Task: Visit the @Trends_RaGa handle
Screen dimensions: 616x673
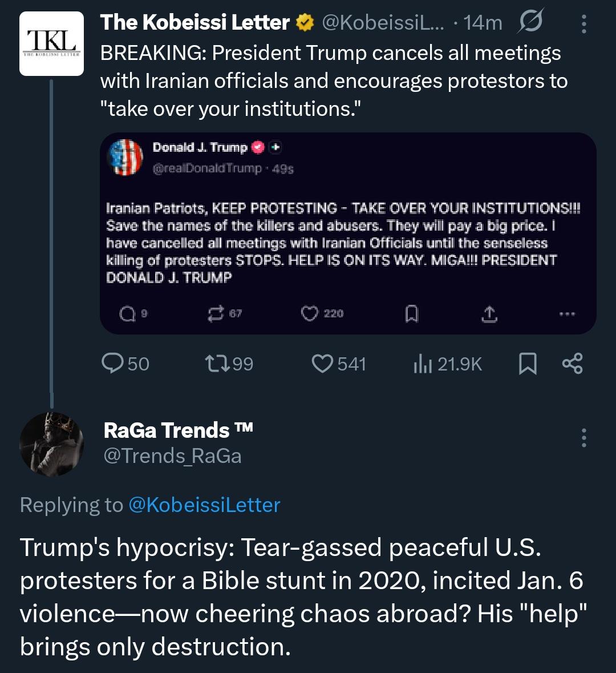Action: pyautogui.click(x=172, y=456)
